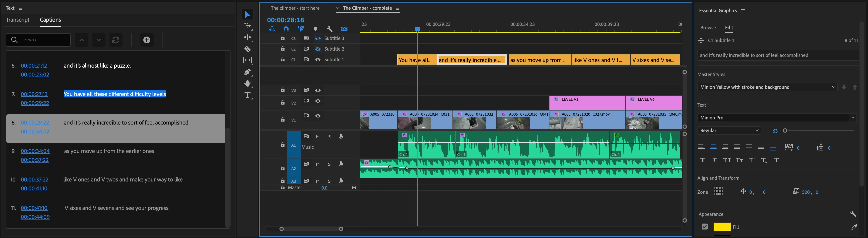Switch to the Transcript tab

click(17, 20)
